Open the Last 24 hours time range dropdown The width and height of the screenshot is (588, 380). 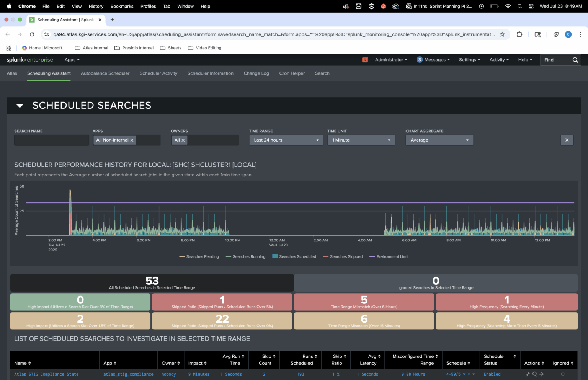pos(286,140)
